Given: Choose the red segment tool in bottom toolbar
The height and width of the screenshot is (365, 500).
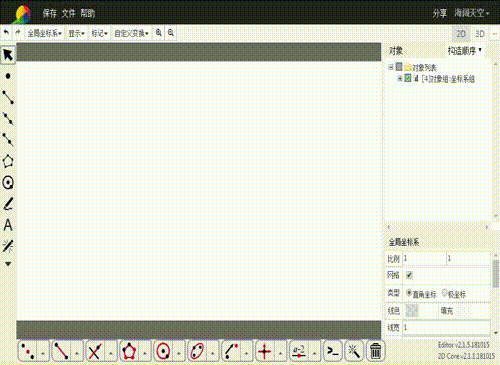Looking at the screenshot, I should [x=62, y=351].
